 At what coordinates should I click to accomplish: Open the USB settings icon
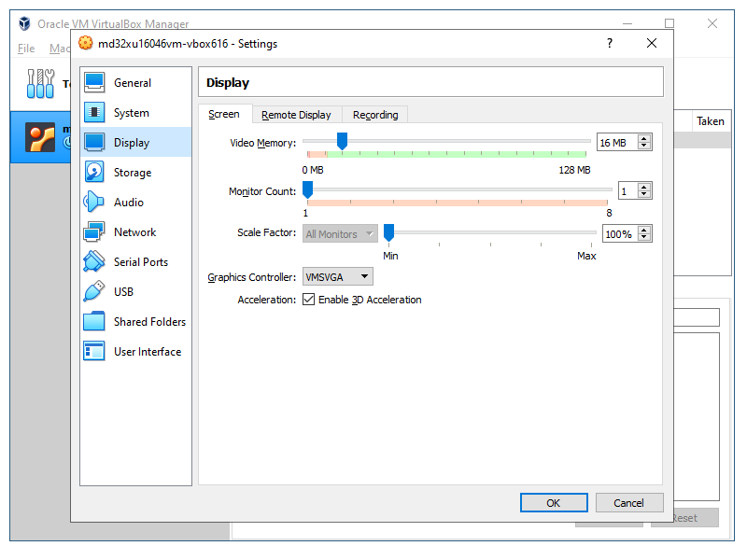click(x=94, y=291)
